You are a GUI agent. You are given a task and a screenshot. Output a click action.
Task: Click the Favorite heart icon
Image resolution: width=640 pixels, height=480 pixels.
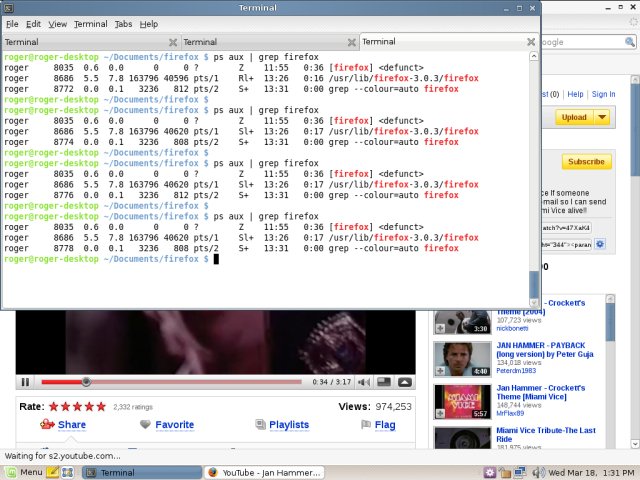tap(145, 424)
